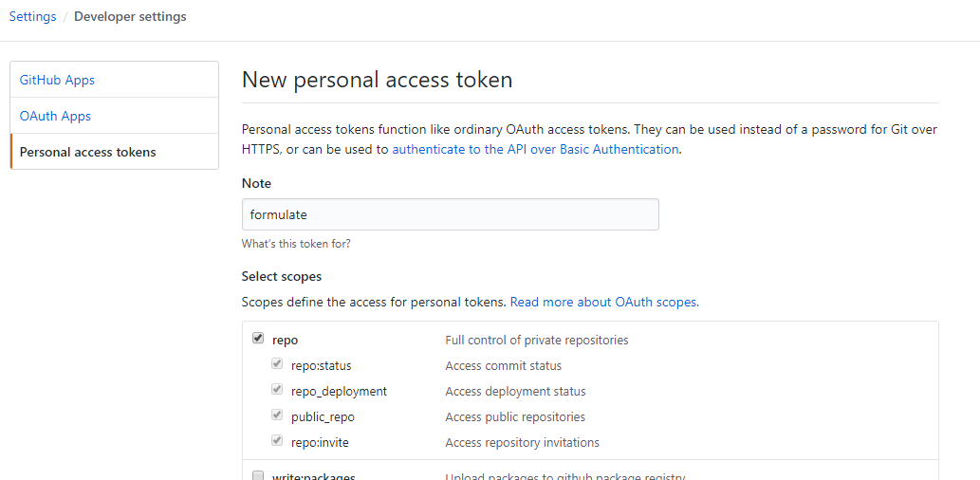The width and height of the screenshot is (980, 480).
Task: Click the repo:status label text
Action: (321, 366)
